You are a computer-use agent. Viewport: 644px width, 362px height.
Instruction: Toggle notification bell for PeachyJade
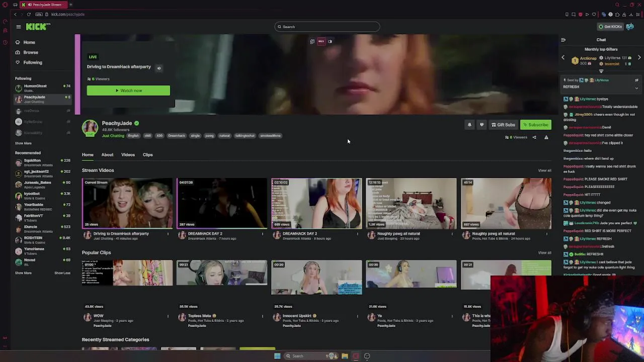click(469, 125)
